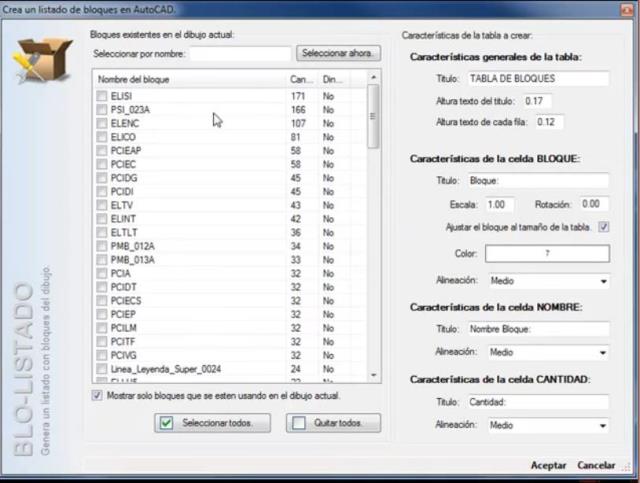This screenshot has height=483, width=640.
Task: Select the PMB_013A row name
Action: coord(133,260)
